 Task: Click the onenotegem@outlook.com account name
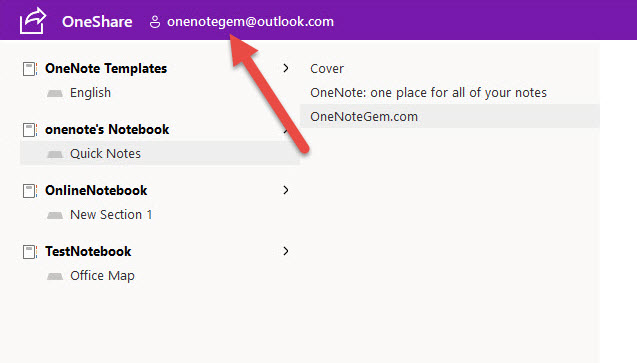tap(250, 22)
